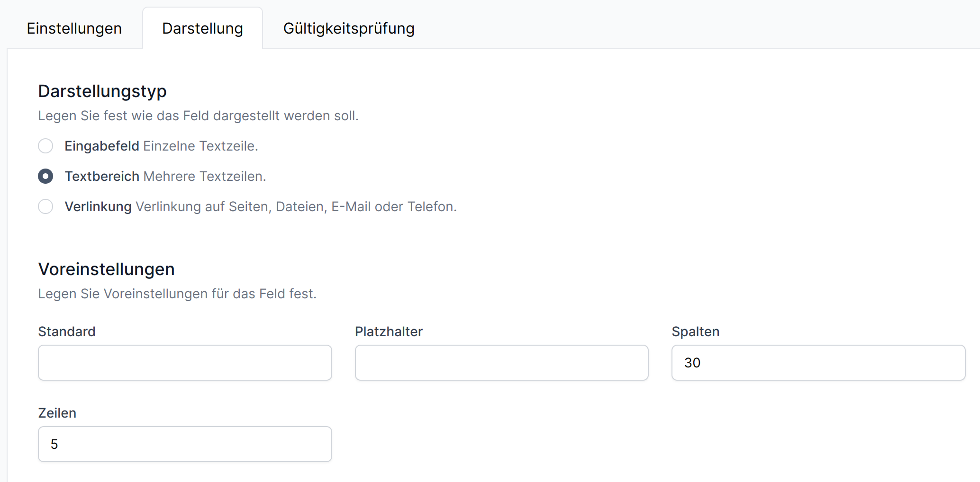Click the Voreinstellungen section heading
The height and width of the screenshot is (482, 980).
[x=106, y=269]
